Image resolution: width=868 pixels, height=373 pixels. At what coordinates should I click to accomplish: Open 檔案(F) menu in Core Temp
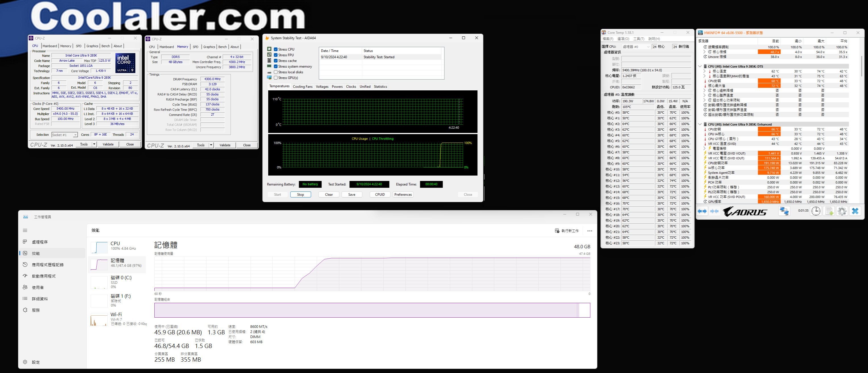608,39
